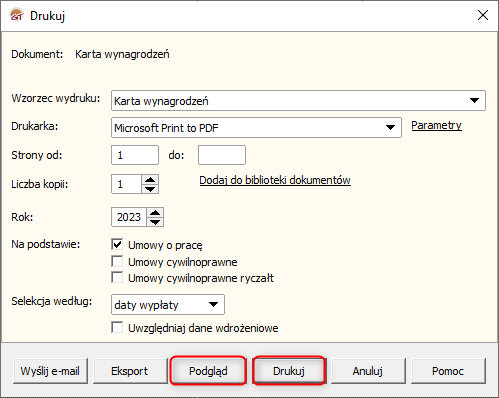
Task: Close the Drukuj dialog window
Action: [483, 15]
